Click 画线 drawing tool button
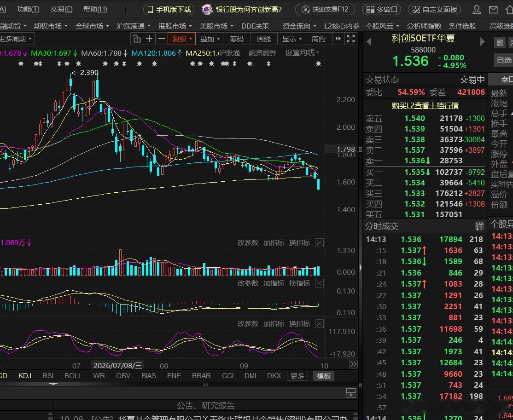The height and width of the screenshot is (420, 513). point(264,39)
